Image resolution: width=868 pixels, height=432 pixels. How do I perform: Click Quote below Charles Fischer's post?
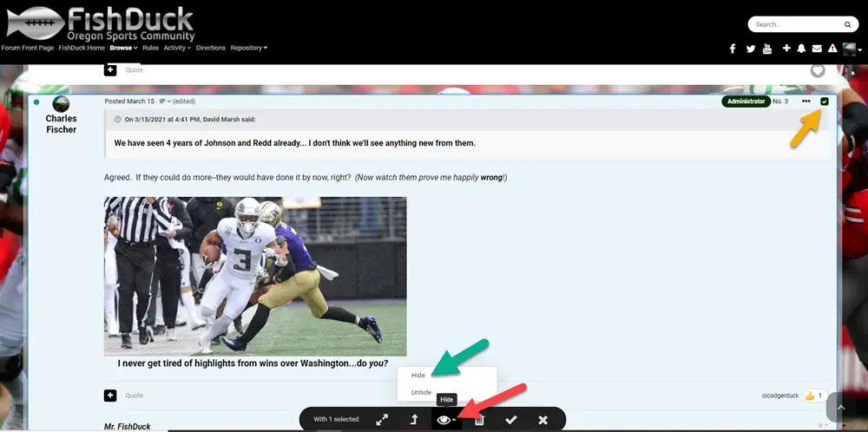point(134,396)
